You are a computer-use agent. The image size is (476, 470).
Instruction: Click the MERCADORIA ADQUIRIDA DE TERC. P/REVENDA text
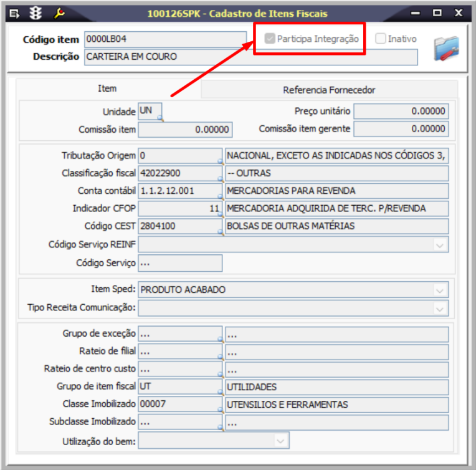coord(326,208)
